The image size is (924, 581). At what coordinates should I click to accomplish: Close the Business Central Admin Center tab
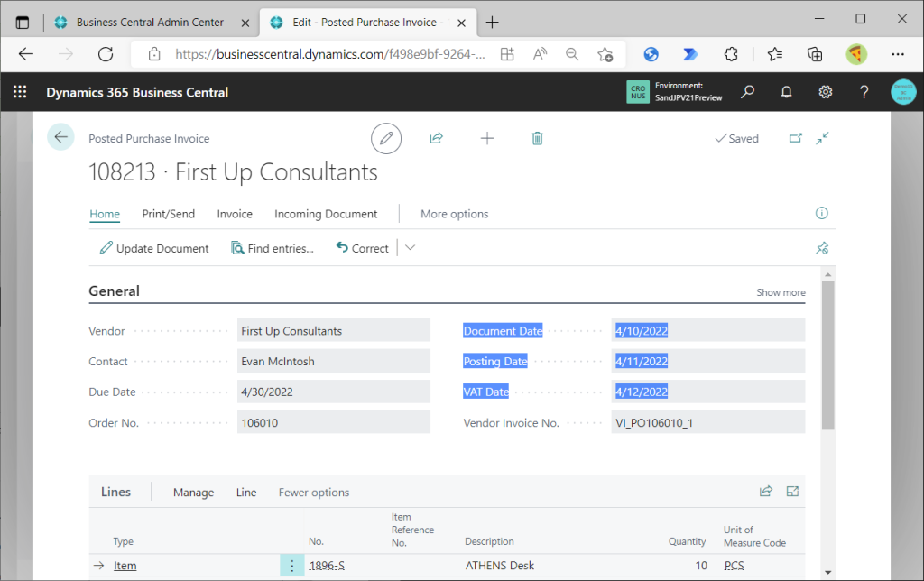click(245, 23)
